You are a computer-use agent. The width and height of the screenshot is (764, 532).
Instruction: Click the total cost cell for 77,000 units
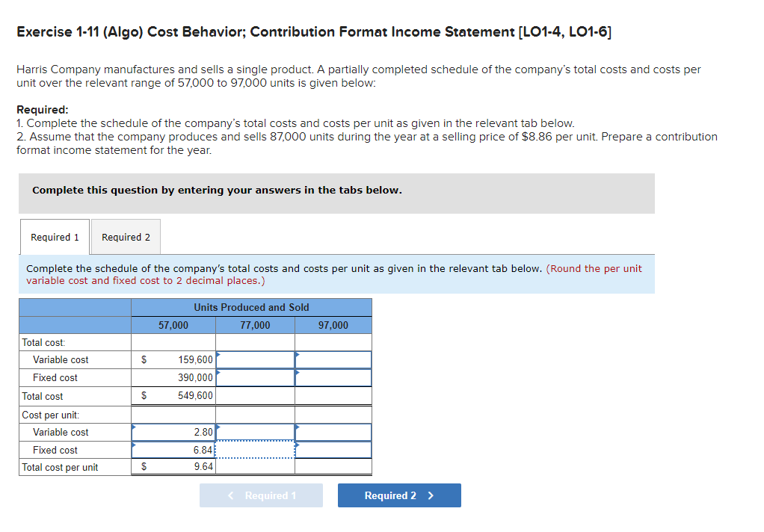click(x=254, y=395)
